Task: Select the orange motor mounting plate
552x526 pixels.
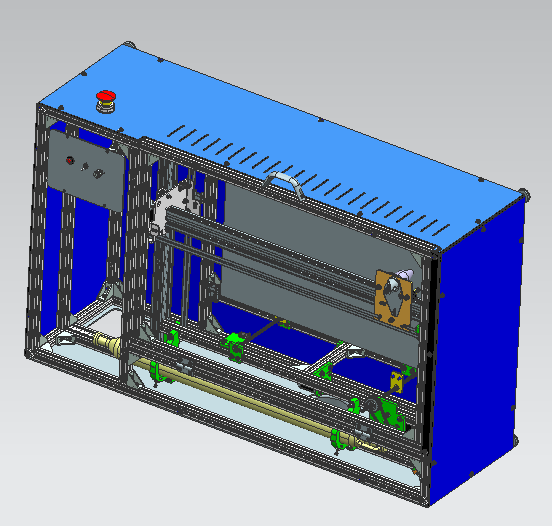Action: (x=393, y=299)
